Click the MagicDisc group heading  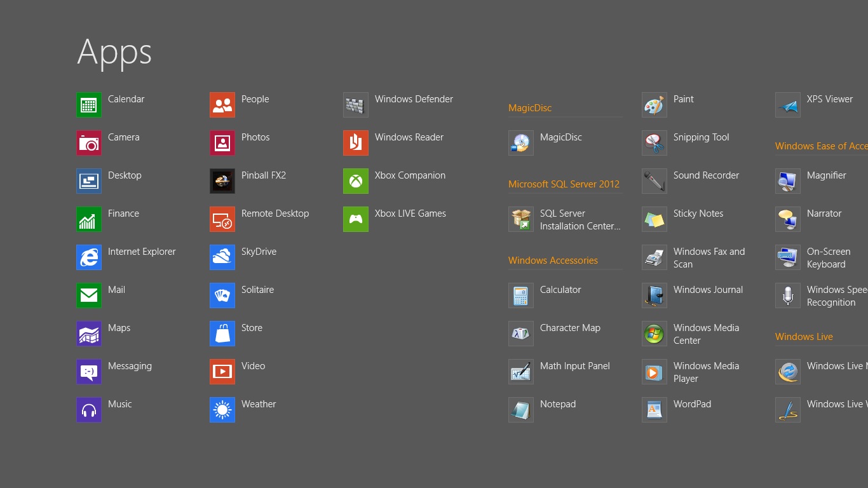530,108
